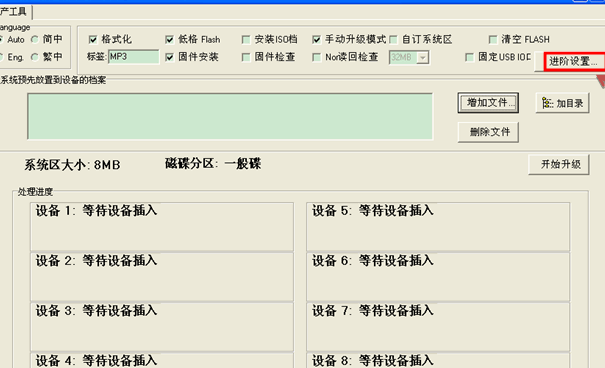Click the 系统预先放置到设备的档案 label

[x=53, y=80]
